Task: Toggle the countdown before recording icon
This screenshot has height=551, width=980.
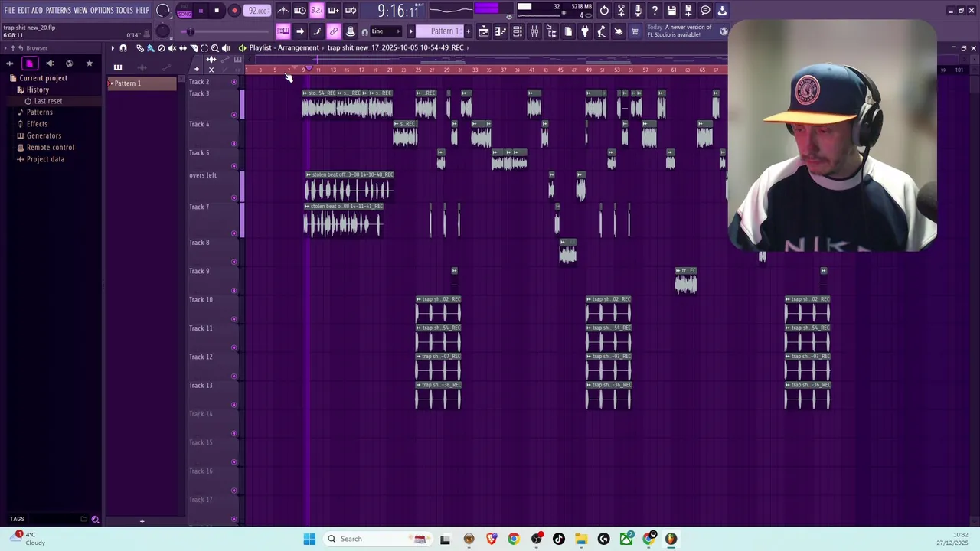Action: coord(316,11)
